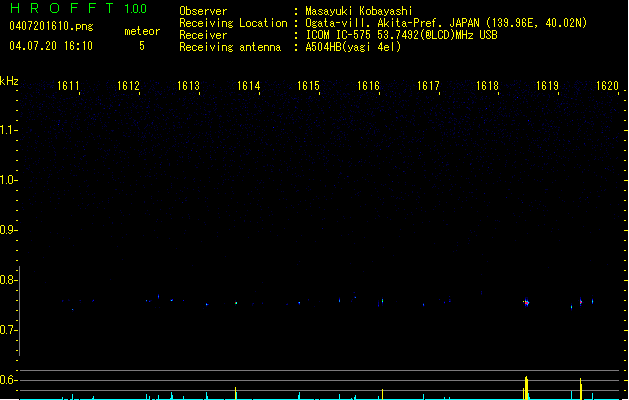This screenshot has width=629, height=400.
Task: Click the A504HB(yagi 4el) antenna text
Action: 353,47
